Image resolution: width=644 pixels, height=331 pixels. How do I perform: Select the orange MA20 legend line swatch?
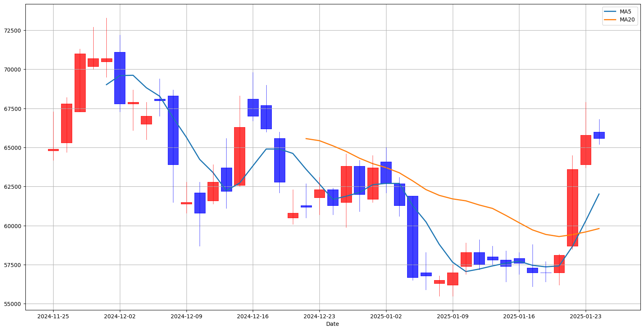[610, 20]
